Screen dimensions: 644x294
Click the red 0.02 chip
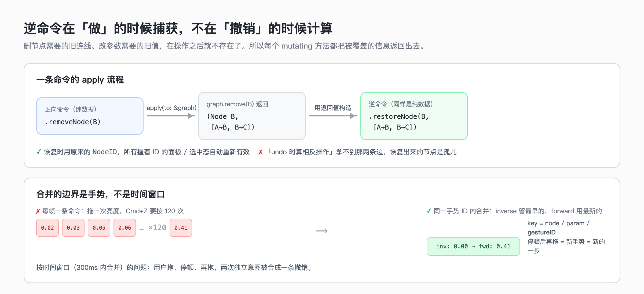coord(47,228)
